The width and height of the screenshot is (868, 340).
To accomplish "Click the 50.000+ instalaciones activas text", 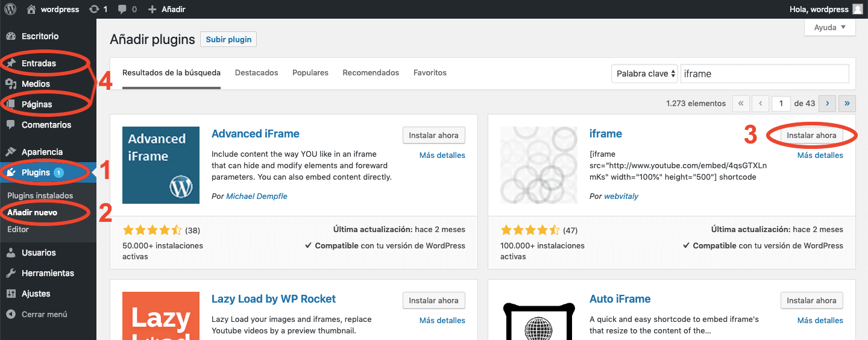I will (x=163, y=251).
